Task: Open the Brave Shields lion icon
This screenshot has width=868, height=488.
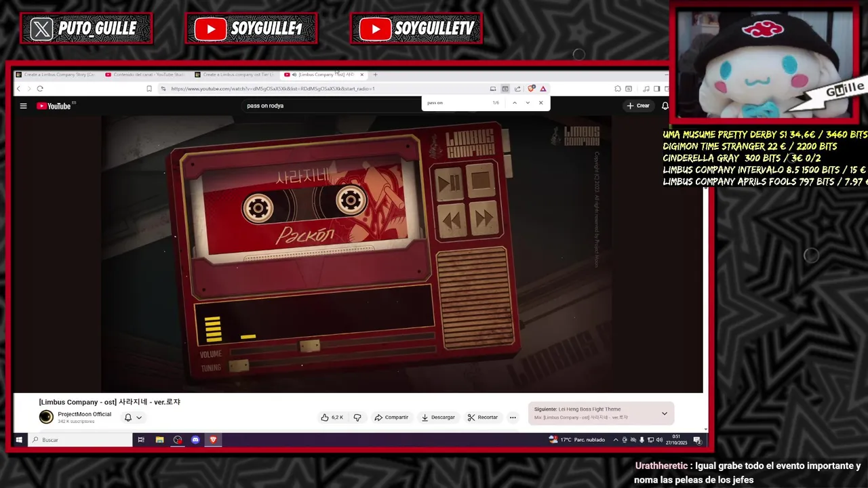Action: point(532,89)
